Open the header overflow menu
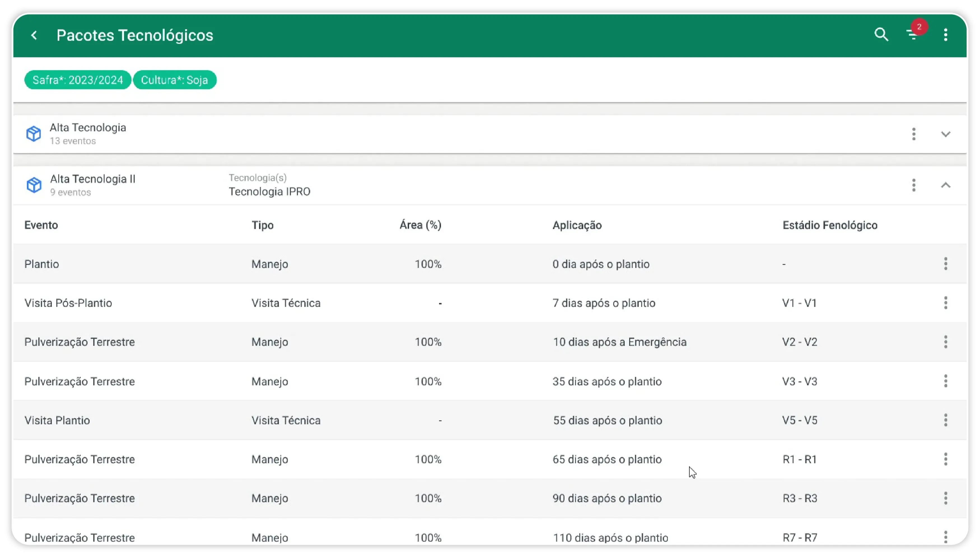 click(945, 35)
